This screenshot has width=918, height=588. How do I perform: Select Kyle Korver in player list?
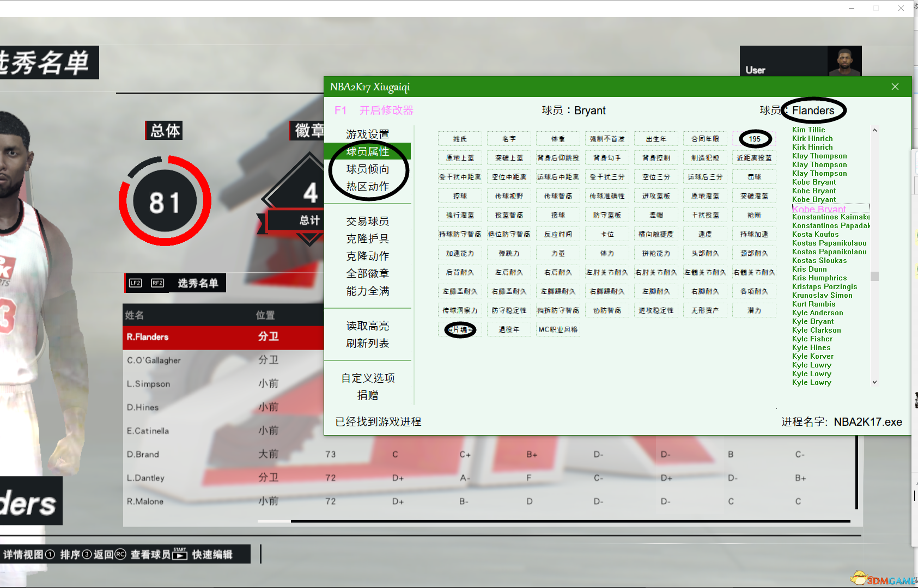point(812,356)
